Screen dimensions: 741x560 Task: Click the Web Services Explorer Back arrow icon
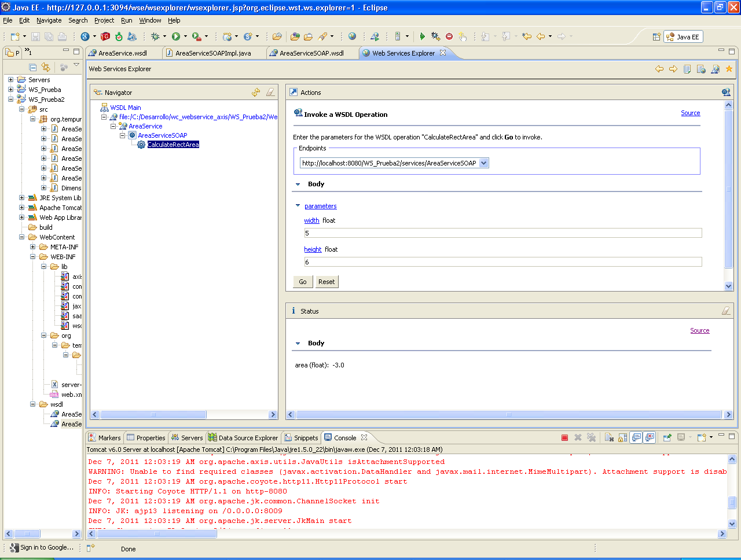click(x=659, y=69)
